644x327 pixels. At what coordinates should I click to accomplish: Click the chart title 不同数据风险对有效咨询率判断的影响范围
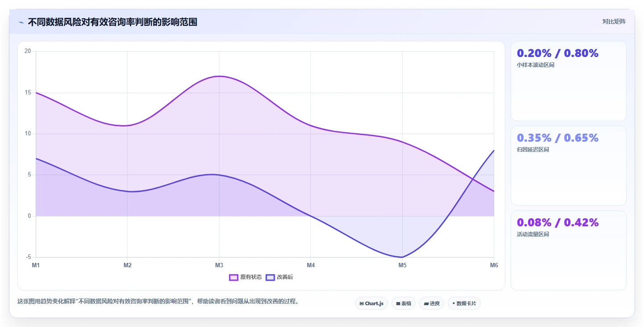[x=112, y=22]
